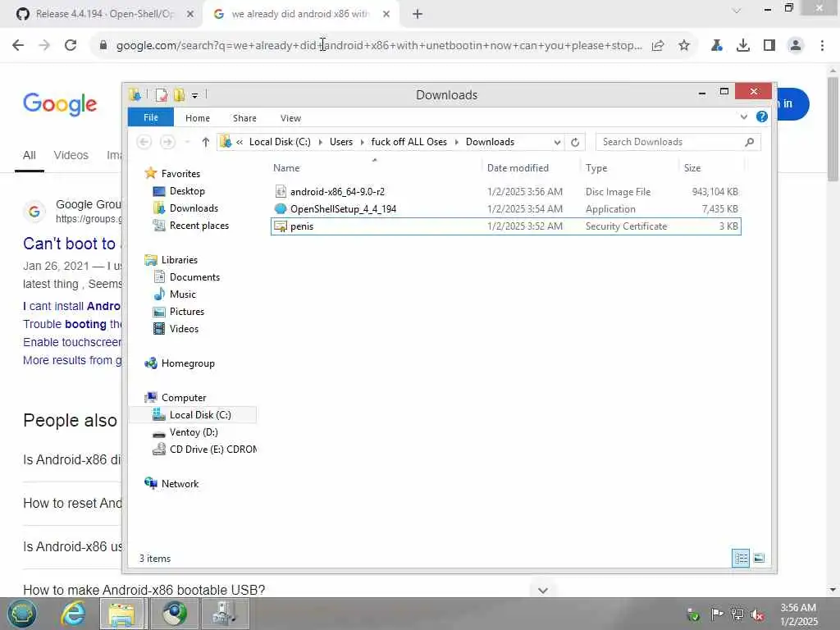Click the Explorer help question mark
Image resolution: width=840 pixels, height=630 pixels.
762,116
